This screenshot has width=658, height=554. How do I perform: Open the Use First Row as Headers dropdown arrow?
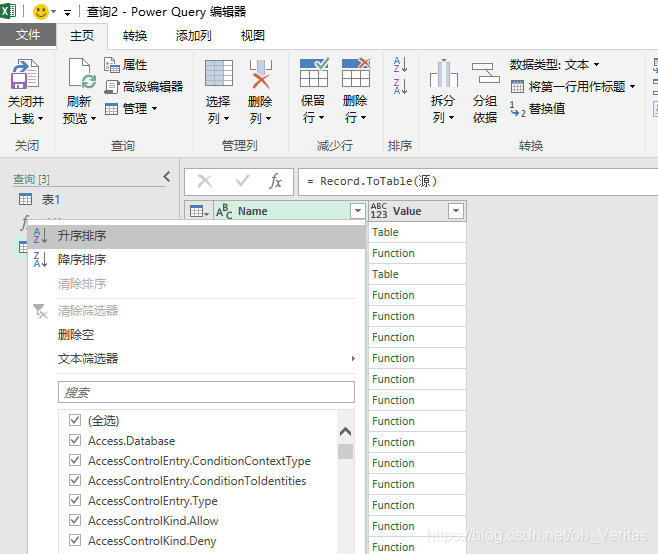[632, 87]
